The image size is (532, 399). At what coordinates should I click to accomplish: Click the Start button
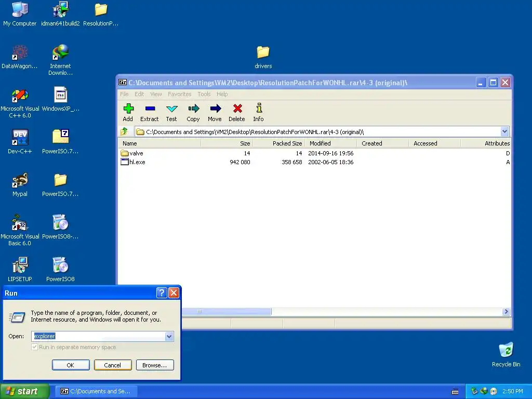point(24,391)
